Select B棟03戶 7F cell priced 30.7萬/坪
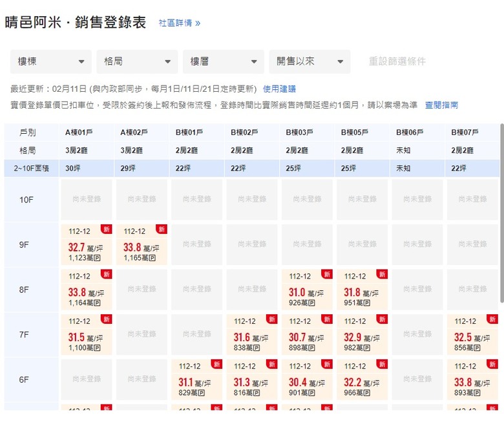504x424 pixels. coord(308,335)
